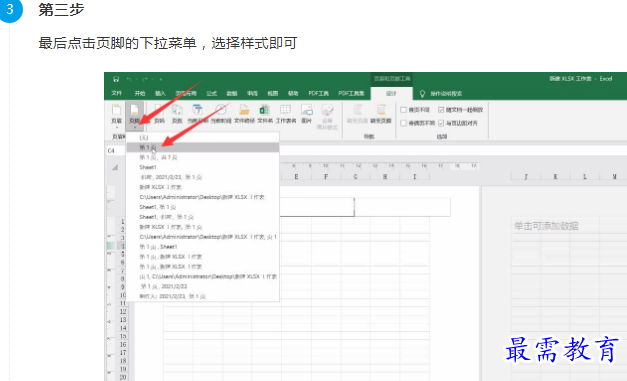Insert 文件名 (file name) element
This screenshot has height=381, width=627.
pos(265,114)
